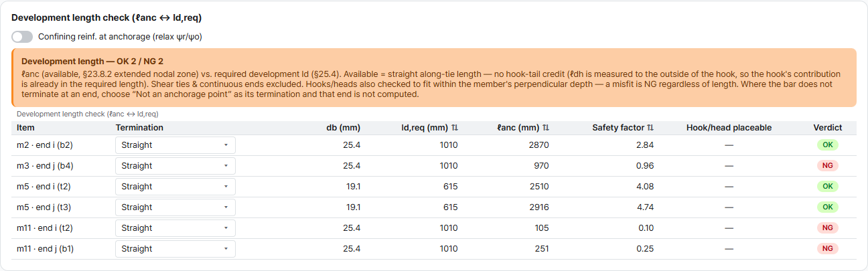Open termination dropdown for m5 end j (t3)
The image size is (868, 271).
pos(175,207)
